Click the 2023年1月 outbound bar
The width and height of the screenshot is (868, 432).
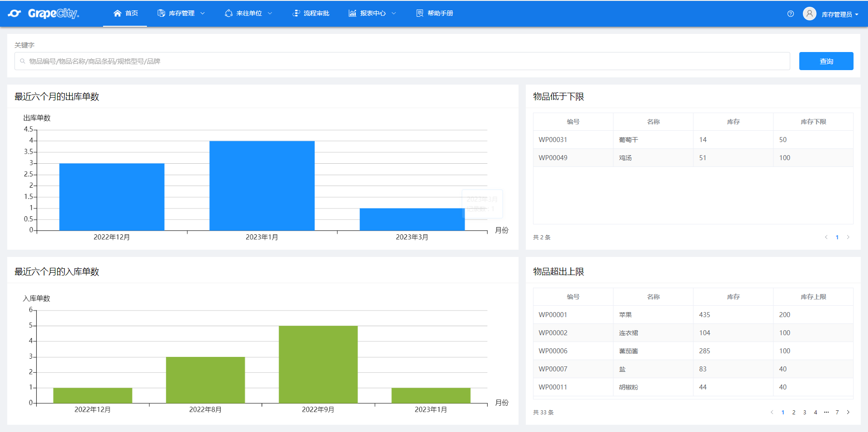pyautogui.click(x=262, y=185)
